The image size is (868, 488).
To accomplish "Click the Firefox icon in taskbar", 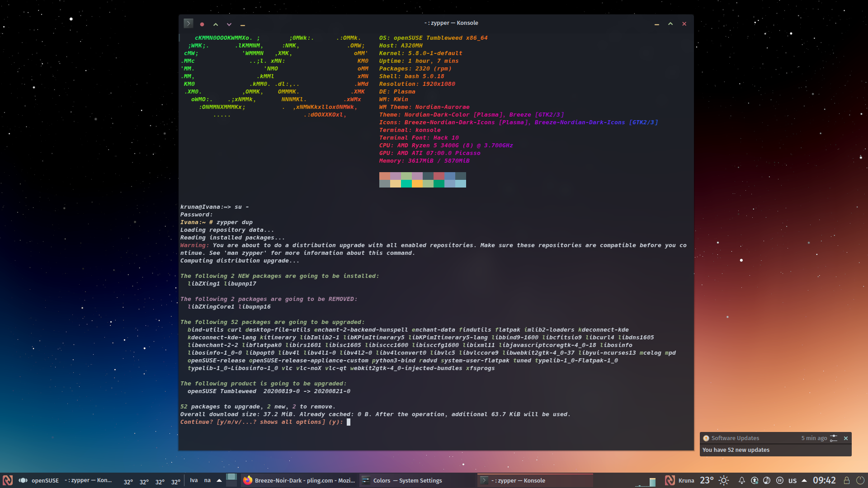I will click(x=248, y=480).
